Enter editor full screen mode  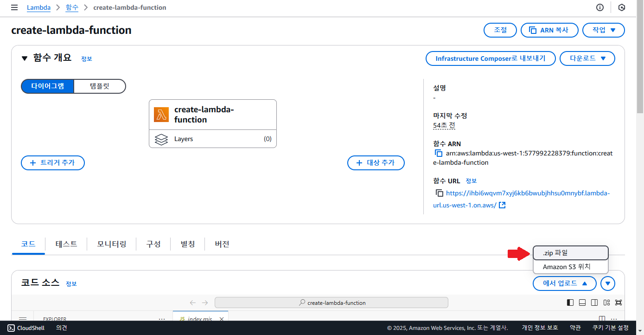coord(618,303)
